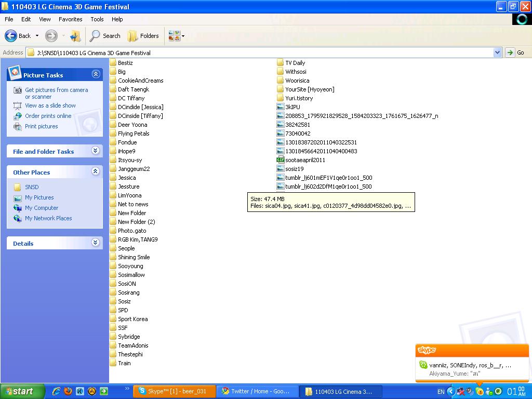Image resolution: width=532 pixels, height=399 pixels.
Task: Click View as a slide show
Action: click(x=50, y=105)
